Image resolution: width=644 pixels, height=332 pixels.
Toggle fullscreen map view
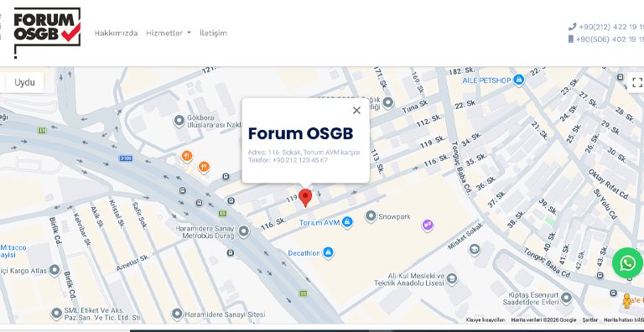(636, 83)
